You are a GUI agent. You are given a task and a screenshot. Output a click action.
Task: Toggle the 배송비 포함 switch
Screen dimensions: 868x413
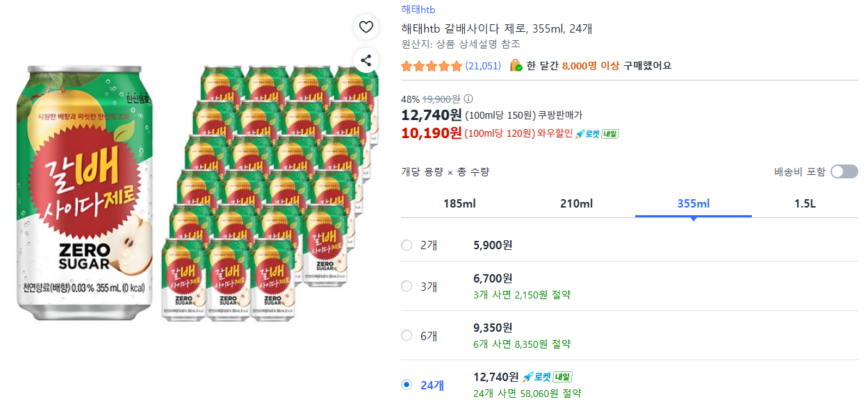pyautogui.click(x=844, y=171)
